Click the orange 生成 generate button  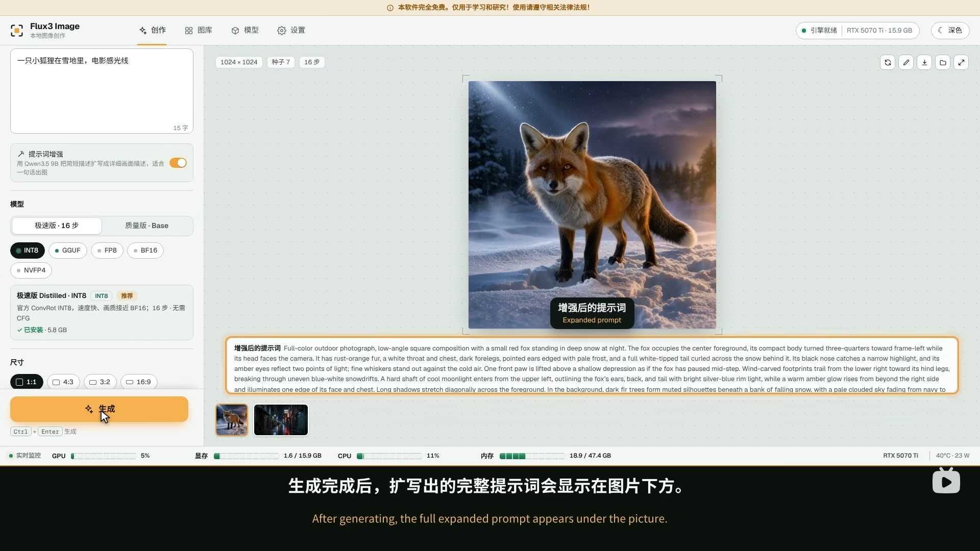click(99, 409)
